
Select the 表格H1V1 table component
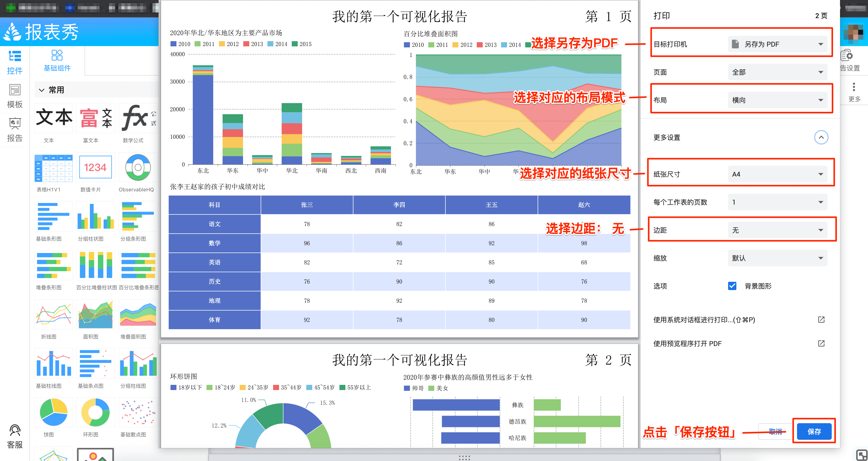[54, 168]
